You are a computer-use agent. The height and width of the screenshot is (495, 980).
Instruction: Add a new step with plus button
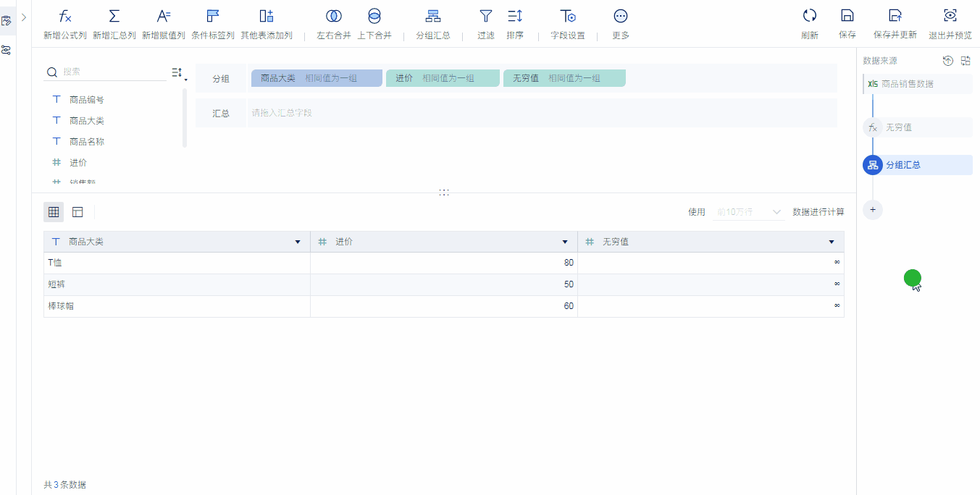click(873, 210)
